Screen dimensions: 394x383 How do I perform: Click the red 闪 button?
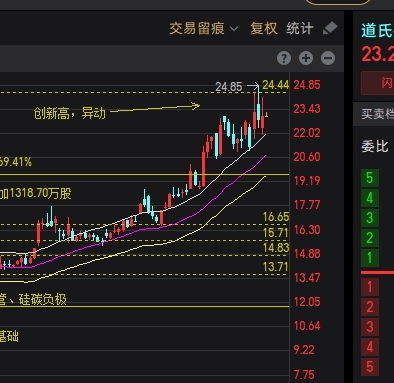point(378,83)
